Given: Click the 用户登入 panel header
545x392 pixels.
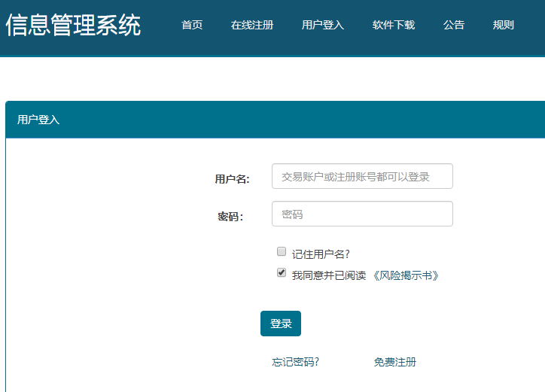Looking at the screenshot, I should [x=38, y=120].
